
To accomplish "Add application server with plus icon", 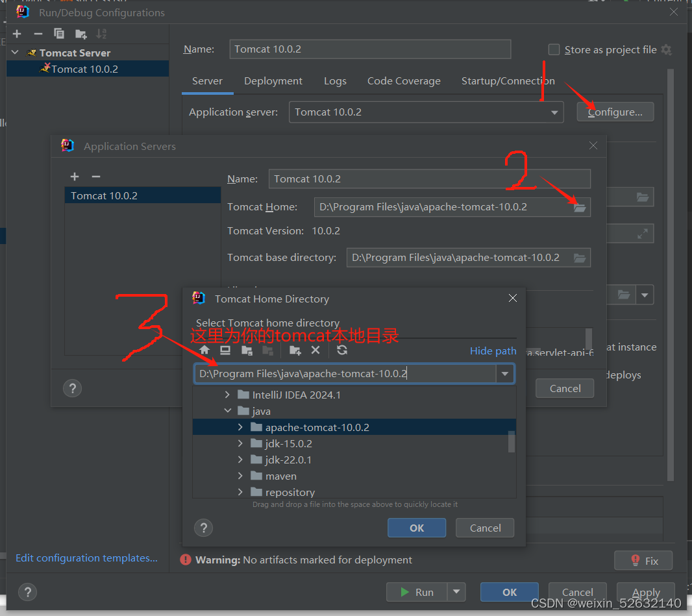I will click(75, 177).
